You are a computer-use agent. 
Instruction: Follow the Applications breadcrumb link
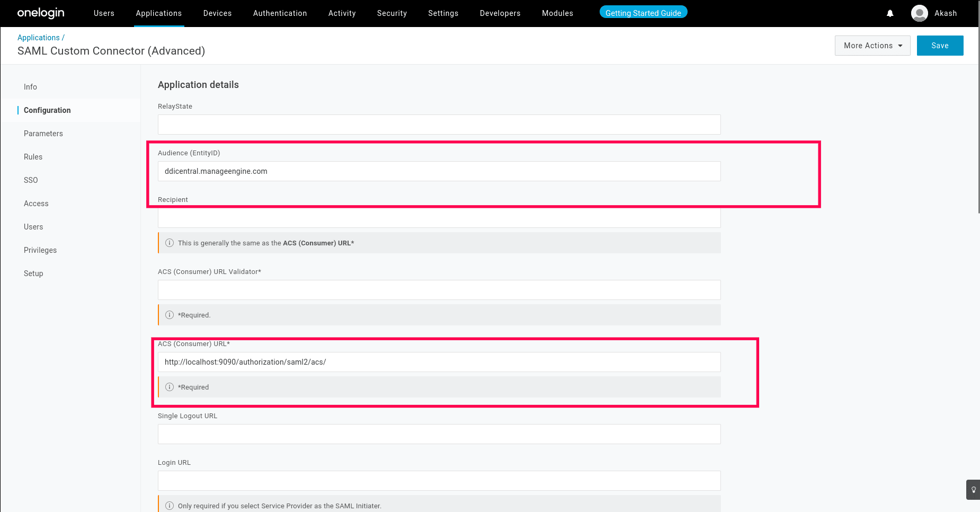(x=39, y=37)
